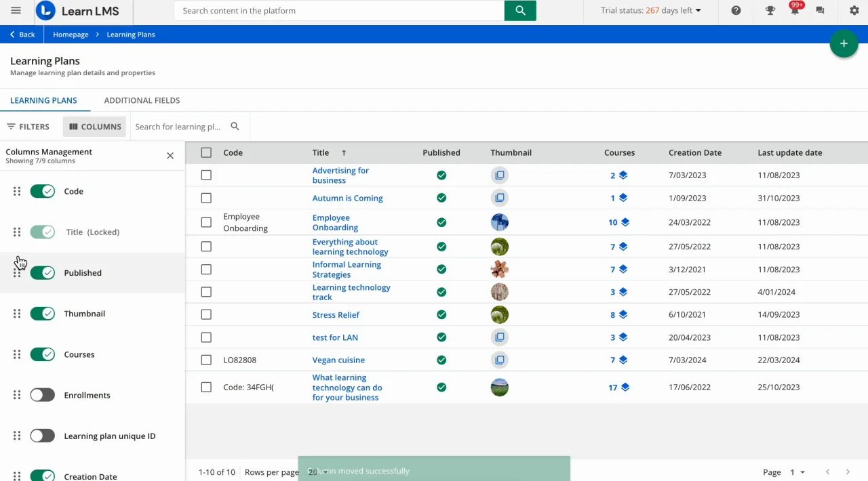Open the admin settings gear
The width and height of the screenshot is (868, 481).
pyautogui.click(x=854, y=11)
